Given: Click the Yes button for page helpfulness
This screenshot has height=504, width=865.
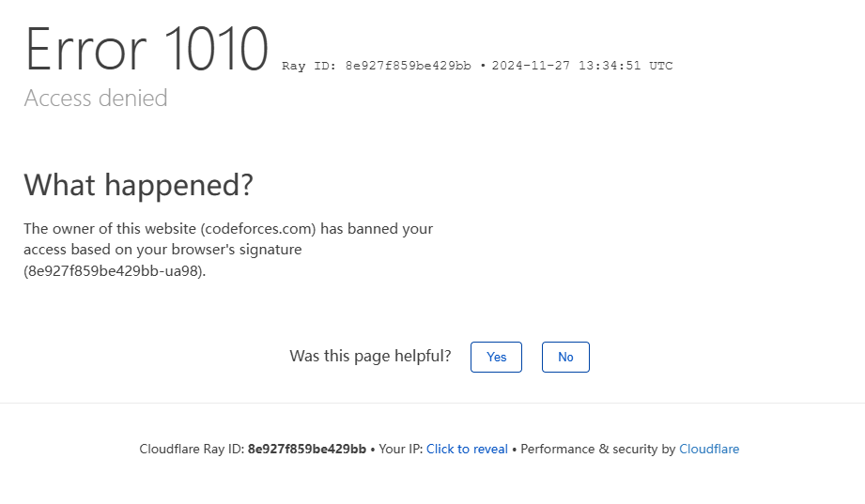Looking at the screenshot, I should 496,357.
